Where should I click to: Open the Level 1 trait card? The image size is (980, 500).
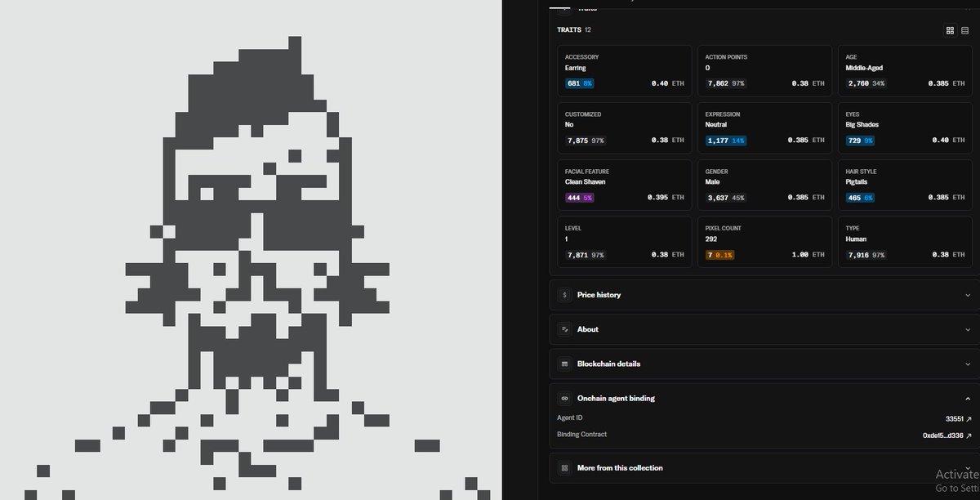tap(624, 243)
